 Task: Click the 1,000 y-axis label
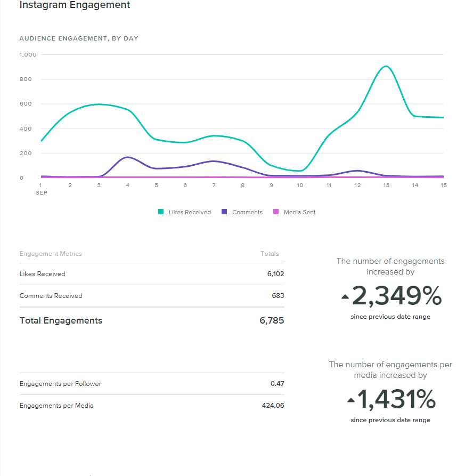pos(28,55)
